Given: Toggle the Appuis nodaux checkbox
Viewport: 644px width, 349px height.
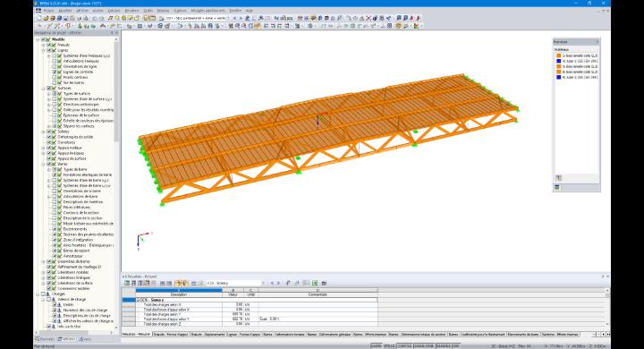Looking at the screenshot, I should 49,148.
